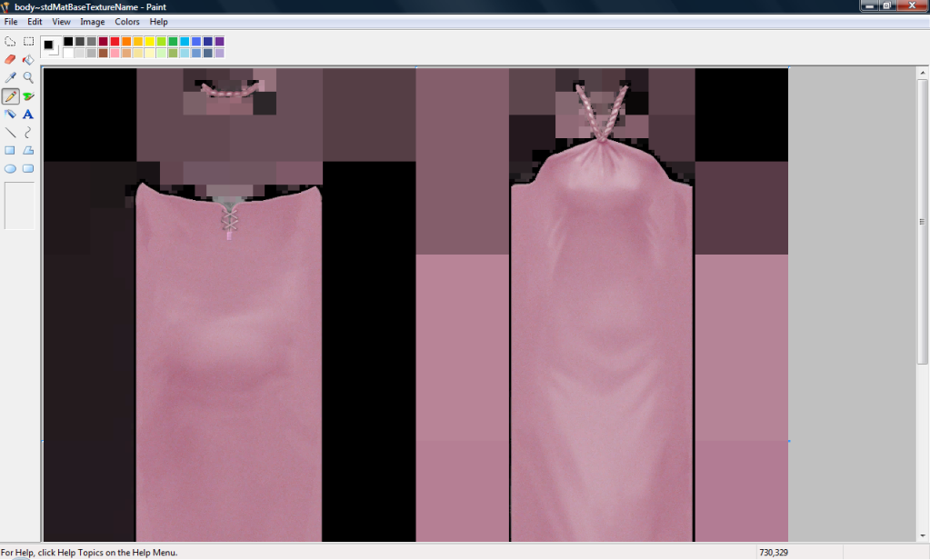The height and width of the screenshot is (560, 930).
Task: Open the File menu
Action: (x=11, y=21)
